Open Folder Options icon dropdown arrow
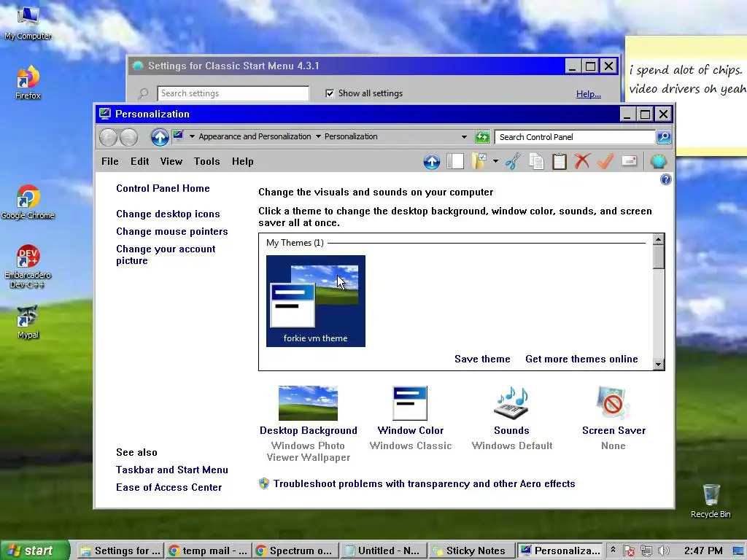Image resolution: width=747 pixels, height=560 pixels. point(495,161)
